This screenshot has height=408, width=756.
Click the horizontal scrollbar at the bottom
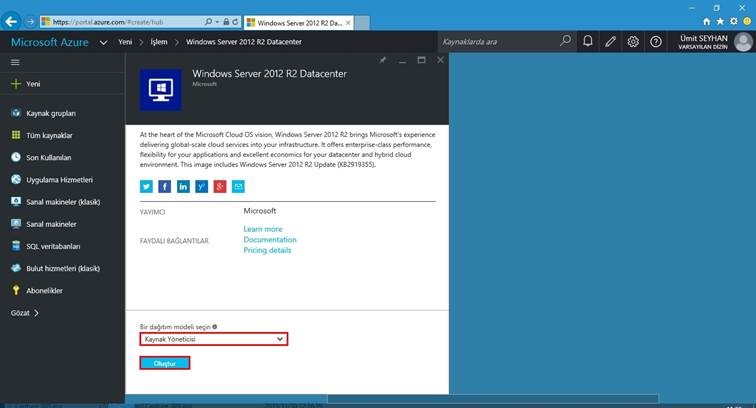click(493, 399)
